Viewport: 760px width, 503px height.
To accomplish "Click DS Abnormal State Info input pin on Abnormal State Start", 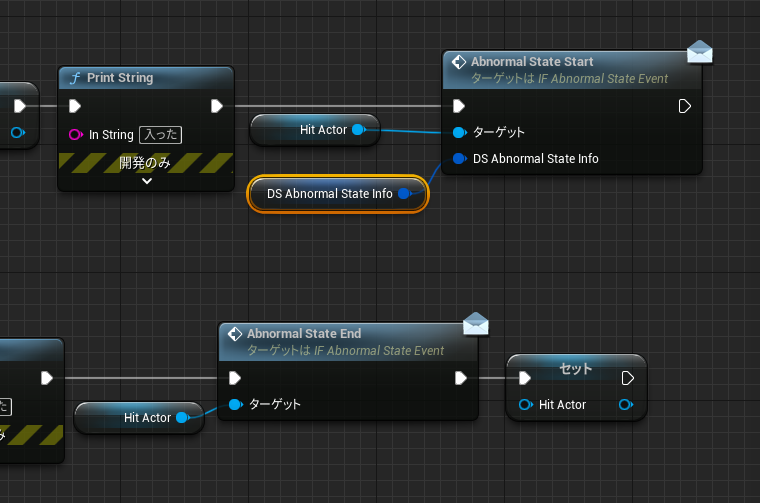I will click(459, 158).
